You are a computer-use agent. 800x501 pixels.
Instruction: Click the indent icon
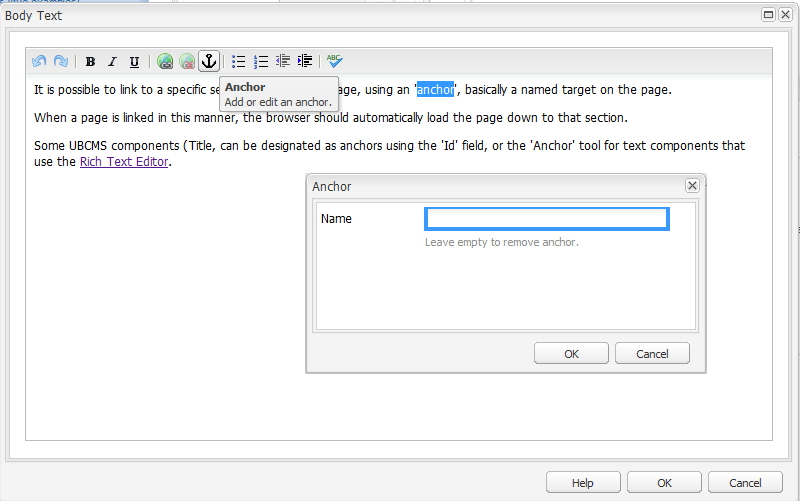pos(305,62)
